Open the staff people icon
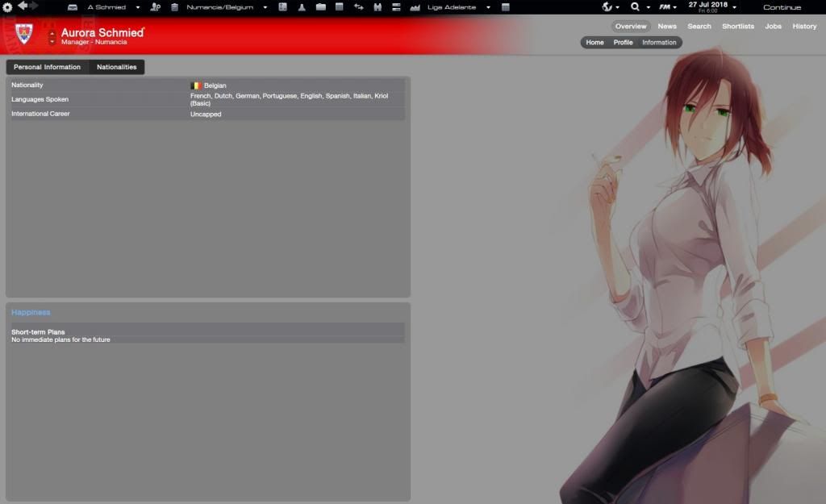826x504 pixels. [156, 7]
